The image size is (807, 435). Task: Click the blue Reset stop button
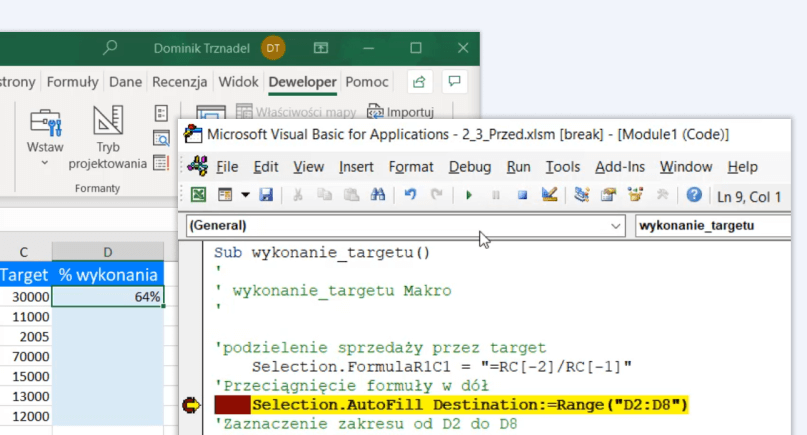(x=521, y=195)
